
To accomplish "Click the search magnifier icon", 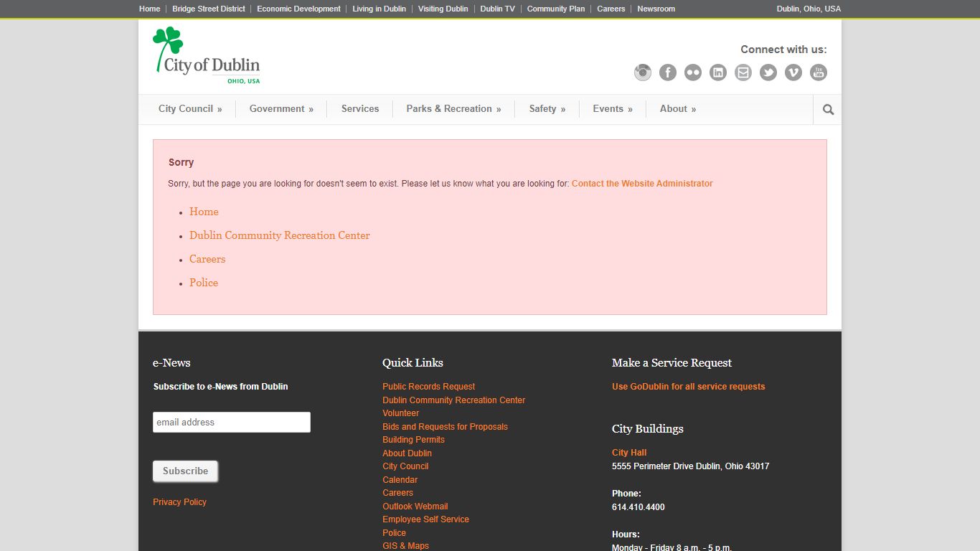I will point(828,110).
